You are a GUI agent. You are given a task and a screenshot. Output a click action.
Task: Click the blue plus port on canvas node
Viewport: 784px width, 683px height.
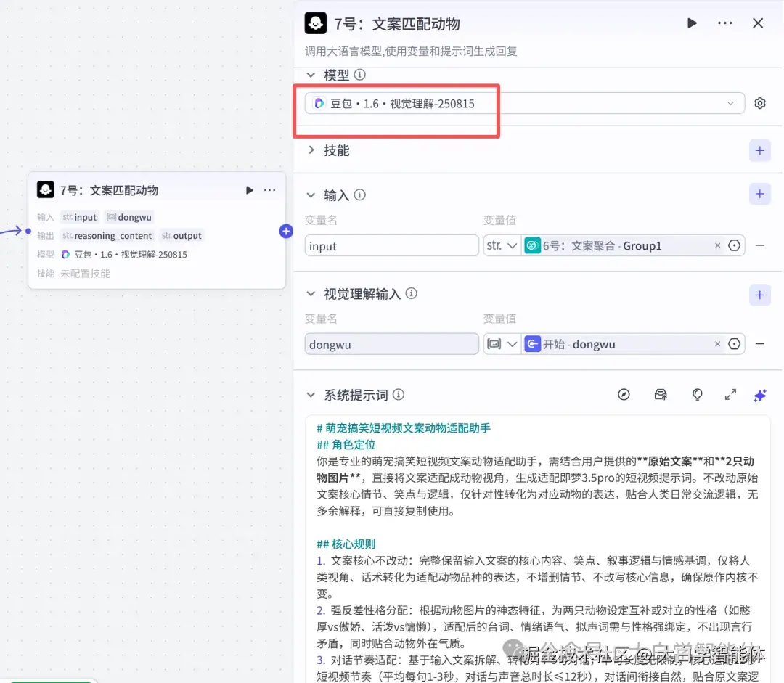(286, 231)
